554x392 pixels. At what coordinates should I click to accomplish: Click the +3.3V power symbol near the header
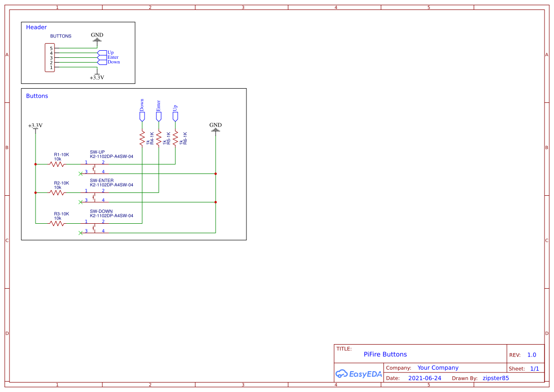(97, 75)
